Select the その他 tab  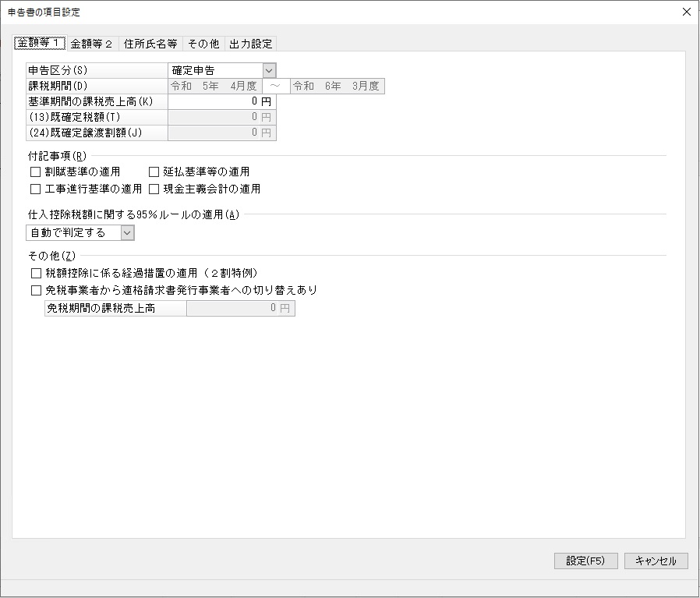point(203,44)
